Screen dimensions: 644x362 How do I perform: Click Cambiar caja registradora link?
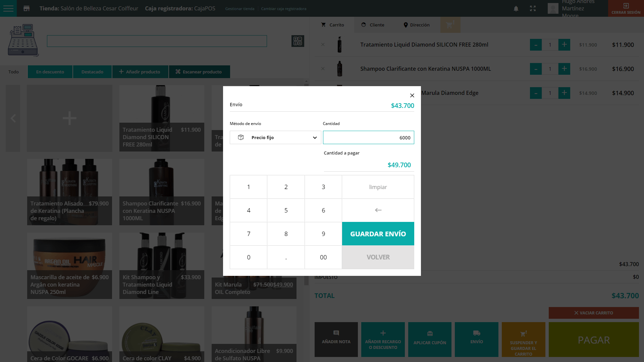(284, 9)
